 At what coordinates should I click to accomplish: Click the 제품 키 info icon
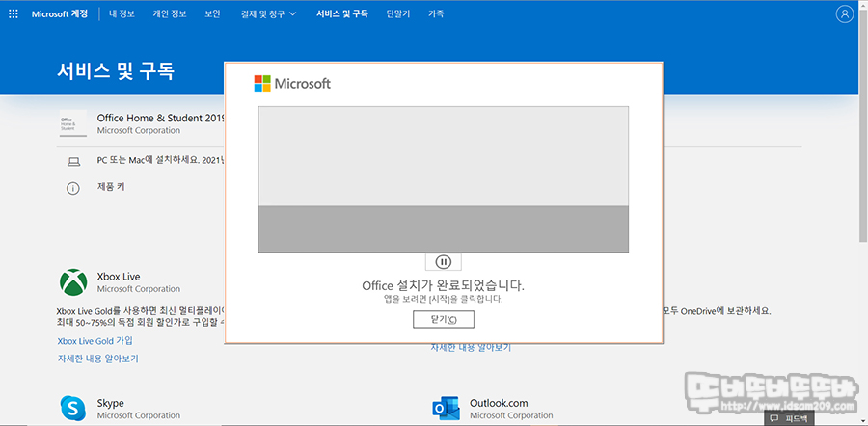pos(73,188)
